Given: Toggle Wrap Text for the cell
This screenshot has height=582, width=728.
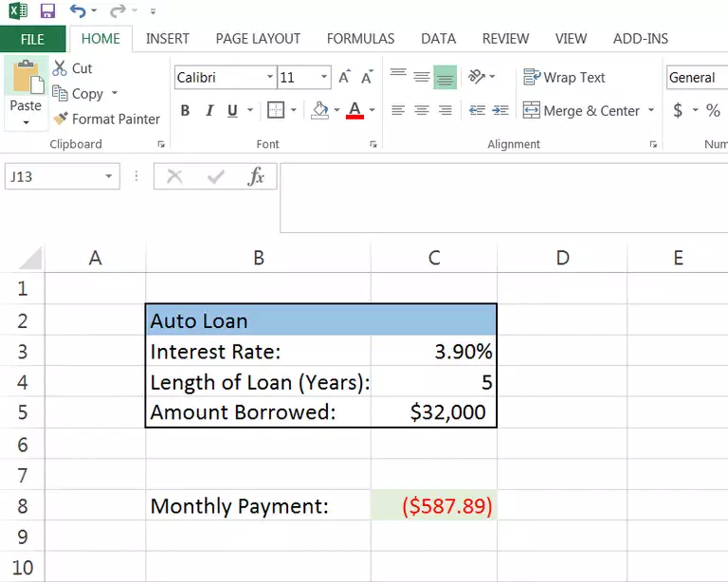Looking at the screenshot, I should pyautogui.click(x=564, y=78).
